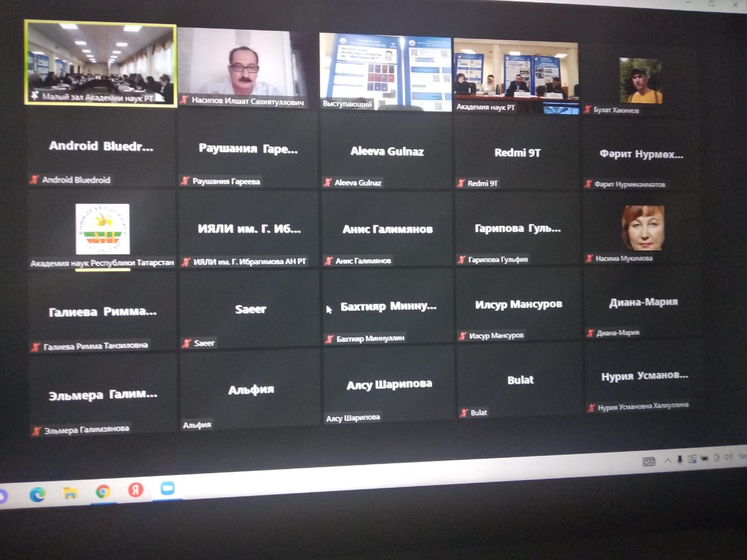Click the Zoom icon in the taskbar
Screen dimensions: 747x560
tap(167, 488)
